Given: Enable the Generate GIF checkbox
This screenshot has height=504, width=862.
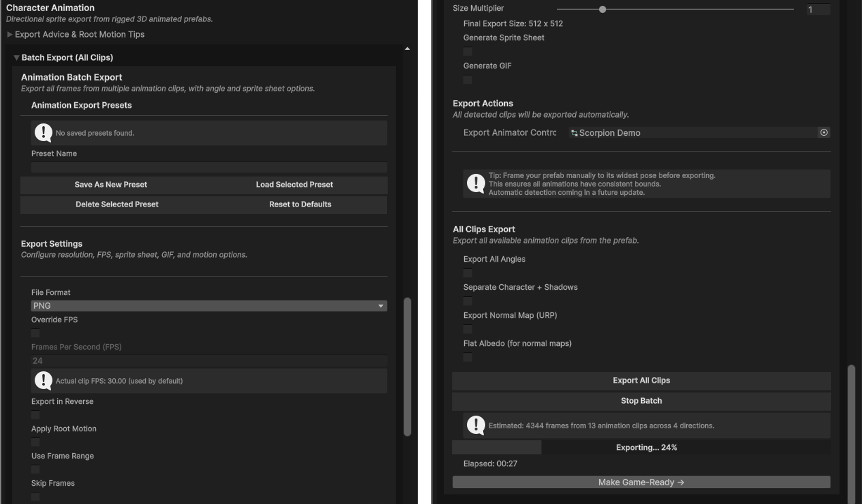Looking at the screenshot, I should [x=468, y=80].
